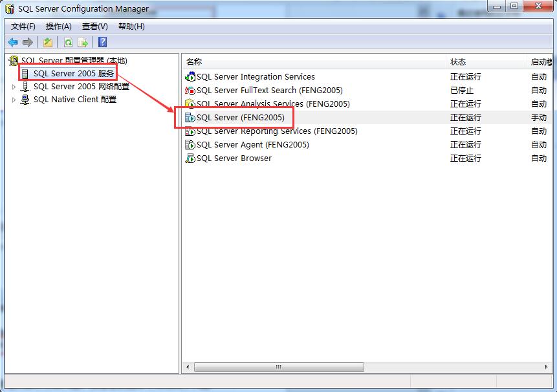The image size is (557, 392).
Task: Click the Export list toolbar icon
Action: 83,43
